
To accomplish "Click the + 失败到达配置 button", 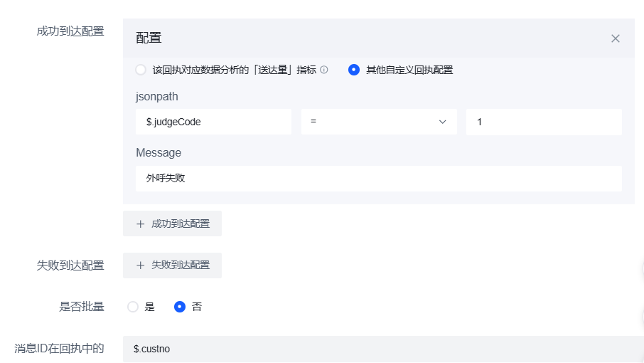I will [173, 265].
